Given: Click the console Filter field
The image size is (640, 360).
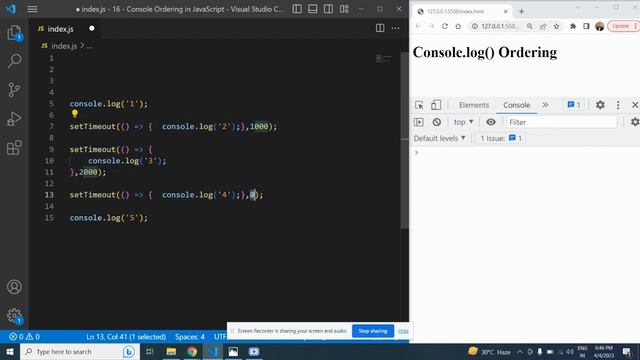Looking at the screenshot, I should pyautogui.click(x=562, y=122).
